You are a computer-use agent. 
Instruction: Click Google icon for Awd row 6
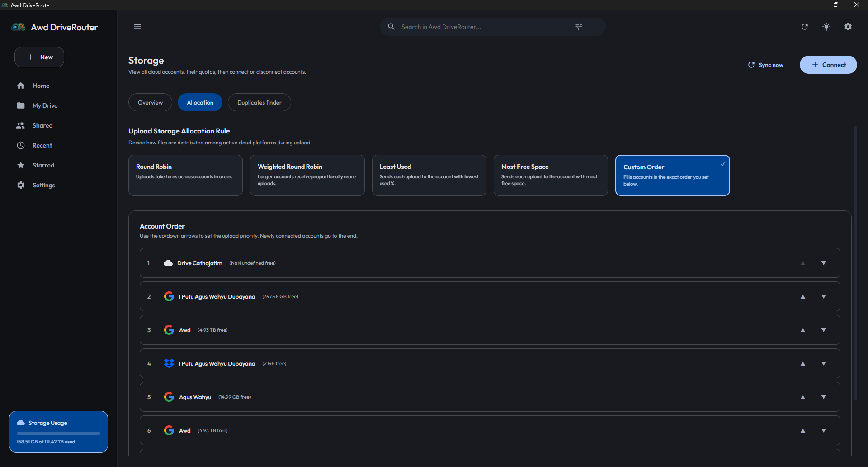pos(169,430)
